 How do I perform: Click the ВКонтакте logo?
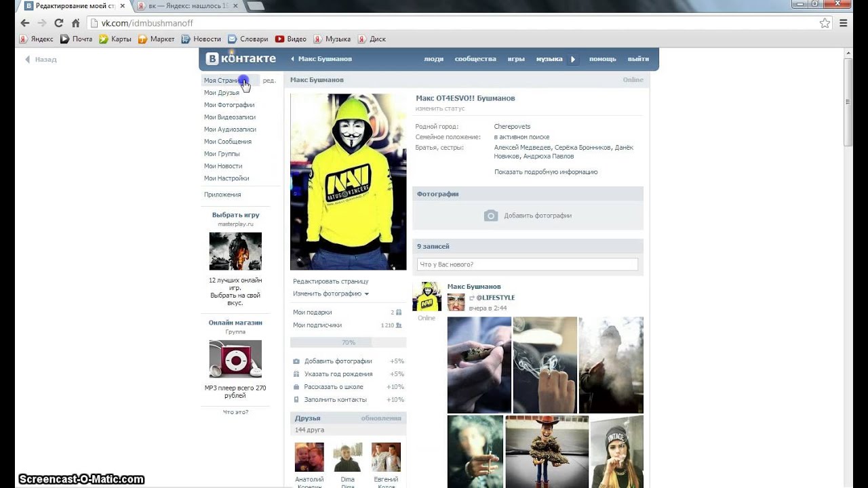tap(241, 58)
